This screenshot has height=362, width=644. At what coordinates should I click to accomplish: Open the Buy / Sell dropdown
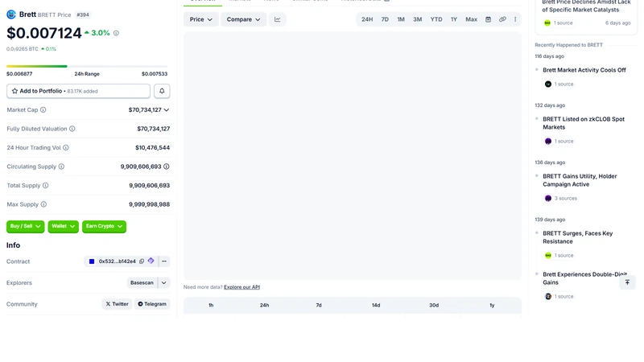(26, 227)
